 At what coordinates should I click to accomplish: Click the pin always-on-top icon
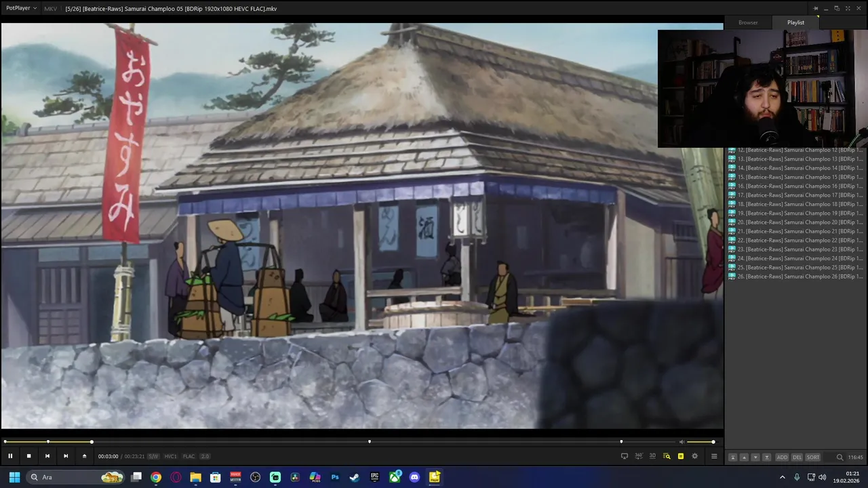(x=816, y=8)
